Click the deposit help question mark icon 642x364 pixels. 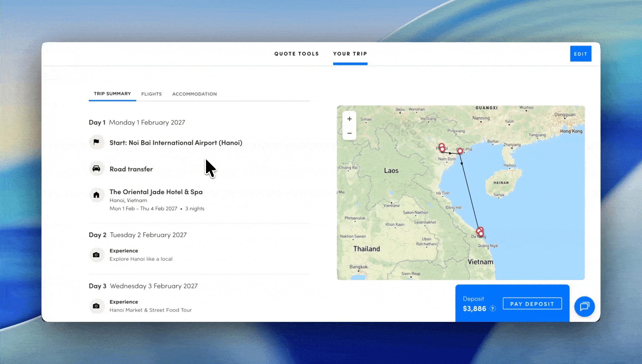click(x=493, y=309)
